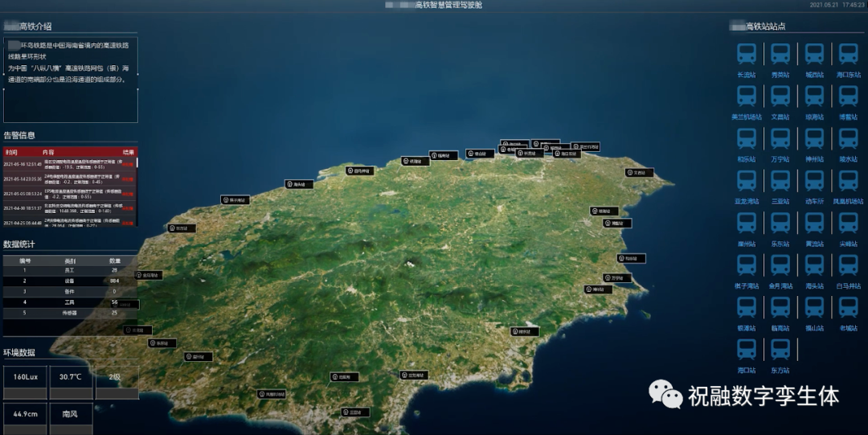Select the 凤凰机场站 station icon

[848, 181]
